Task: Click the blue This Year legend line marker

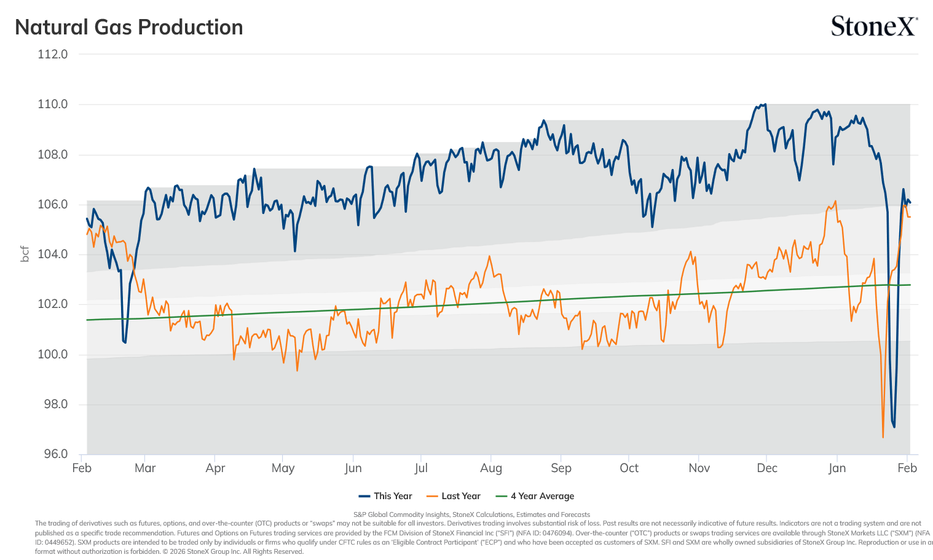Action: 364,496
